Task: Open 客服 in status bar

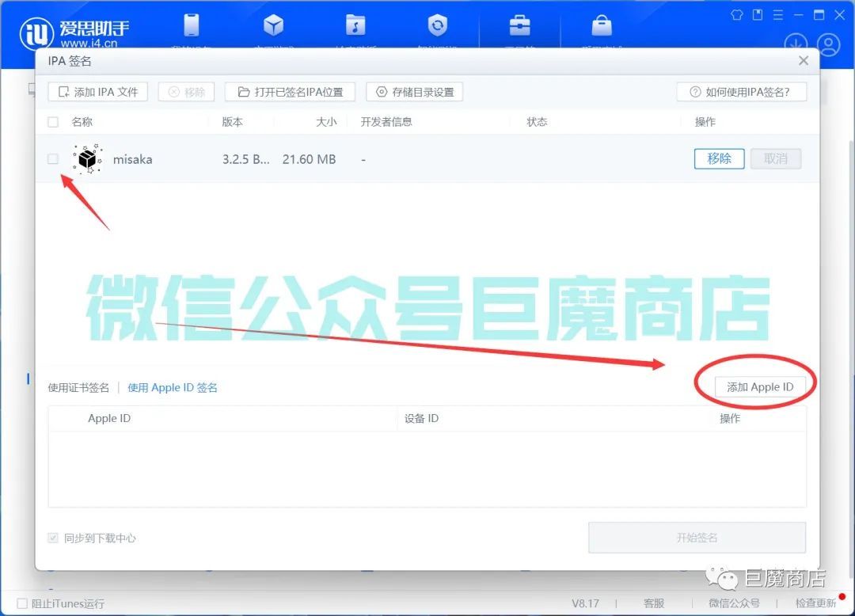Action: pyautogui.click(x=654, y=603)
